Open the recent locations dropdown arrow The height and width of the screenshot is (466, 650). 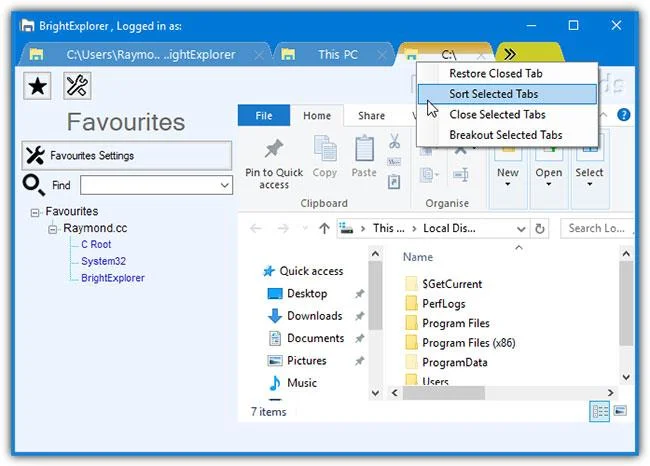[x=305, y=228]
